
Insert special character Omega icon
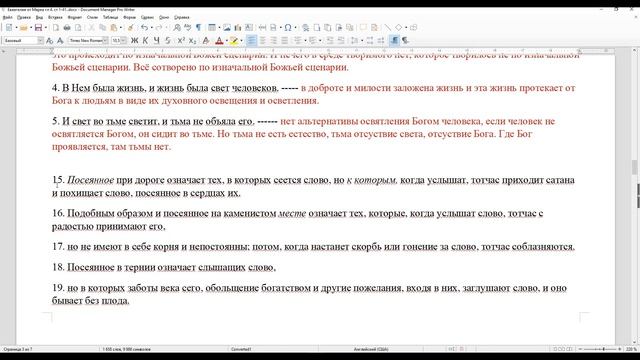tap(288, 28)
